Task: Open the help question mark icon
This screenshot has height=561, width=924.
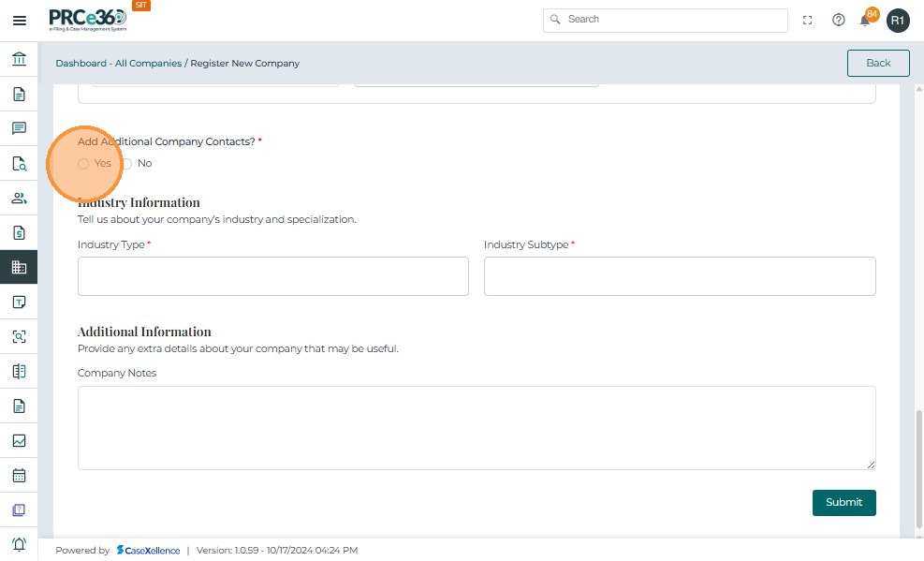Action: 839,21
